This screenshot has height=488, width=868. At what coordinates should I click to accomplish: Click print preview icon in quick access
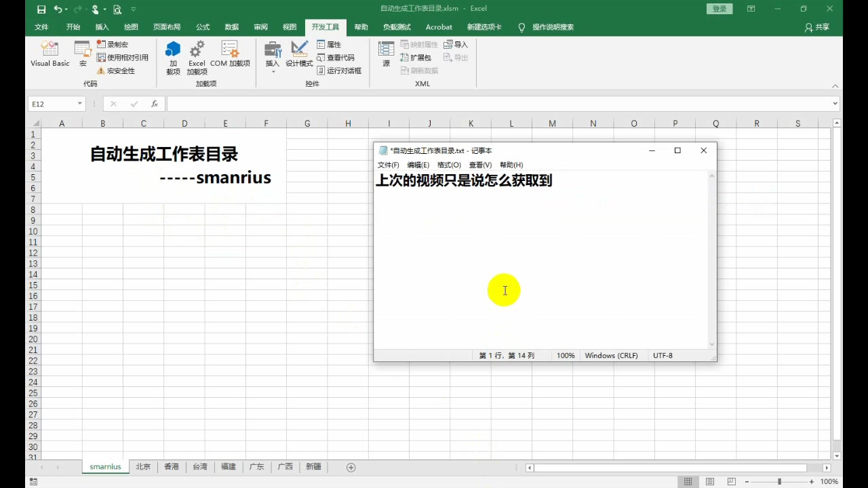(x=117, y=9)
